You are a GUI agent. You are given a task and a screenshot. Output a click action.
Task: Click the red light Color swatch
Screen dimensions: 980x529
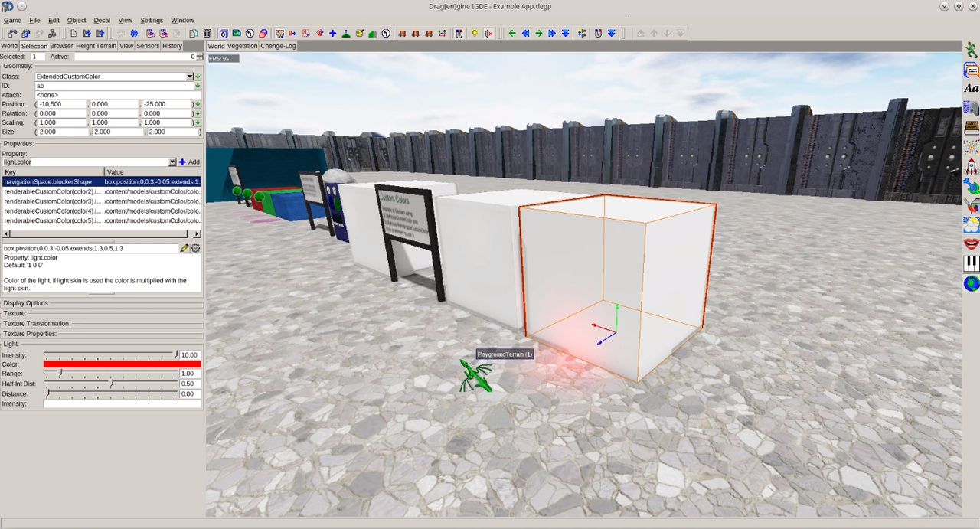coord(122,364)
